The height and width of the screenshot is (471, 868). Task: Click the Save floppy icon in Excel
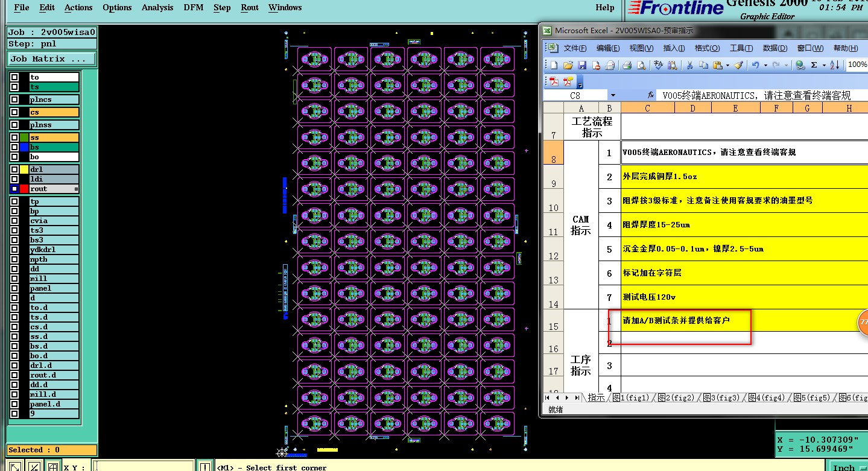click(x=582, y=65)
